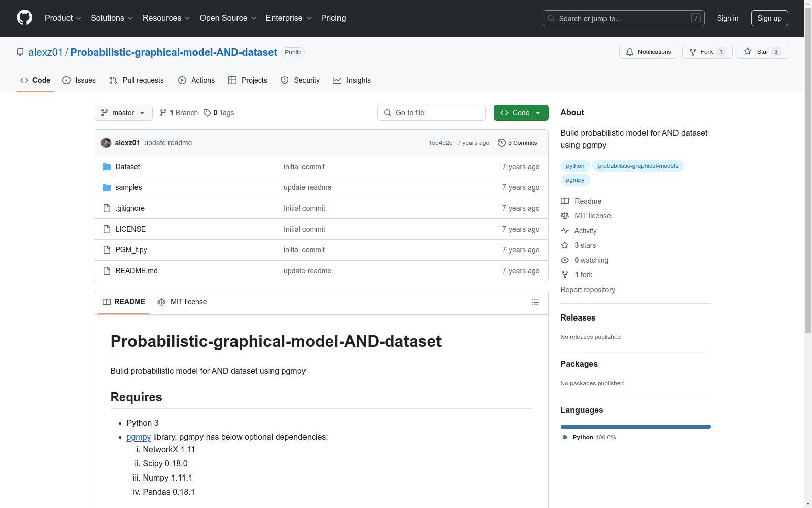The width and height of the screenshot is (812, 508).
Task: Open the pgmpy link in README
Action: tap(139, 437)
